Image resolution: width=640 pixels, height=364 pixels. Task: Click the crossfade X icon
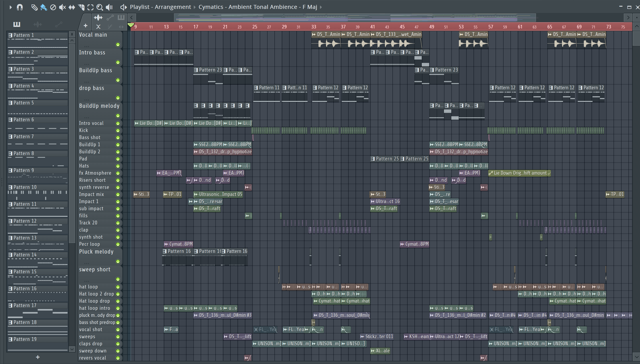98,26
